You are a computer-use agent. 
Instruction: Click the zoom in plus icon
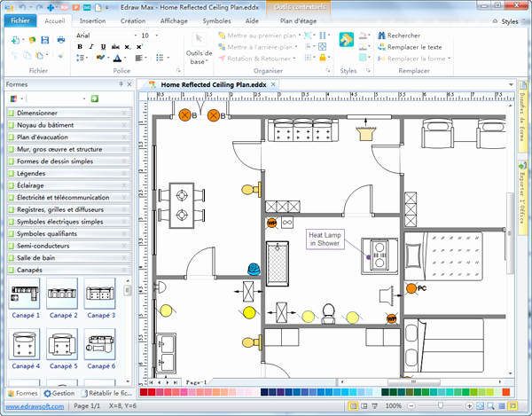(x=470, y=406)
